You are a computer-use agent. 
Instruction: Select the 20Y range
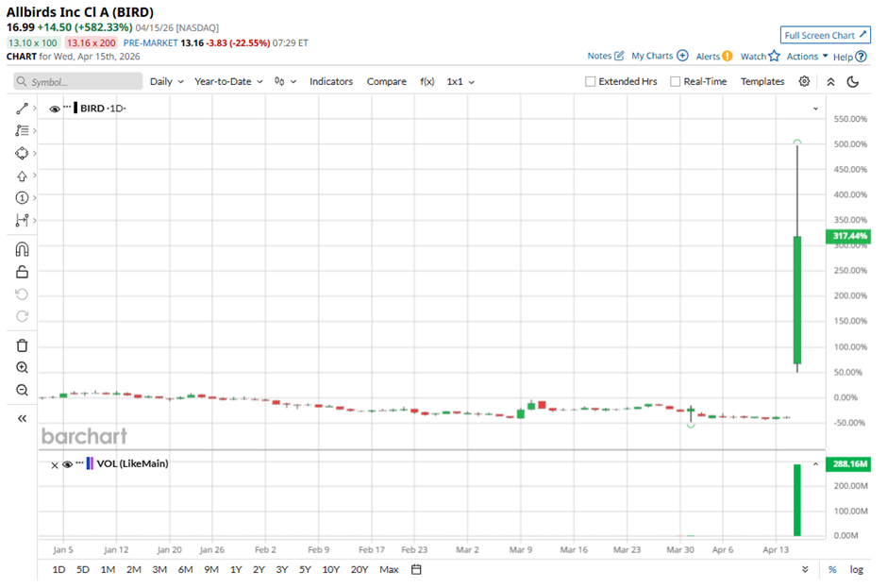pos(360,569)
